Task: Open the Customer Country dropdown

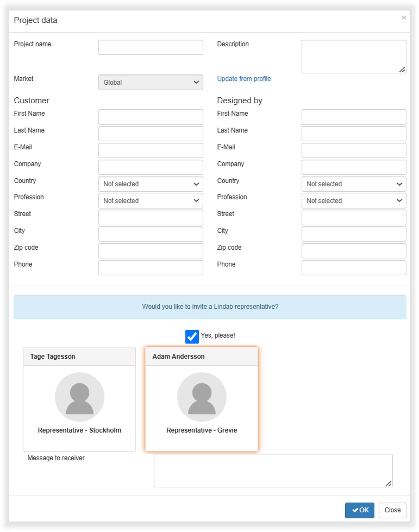Action: (x=150, y=184)
